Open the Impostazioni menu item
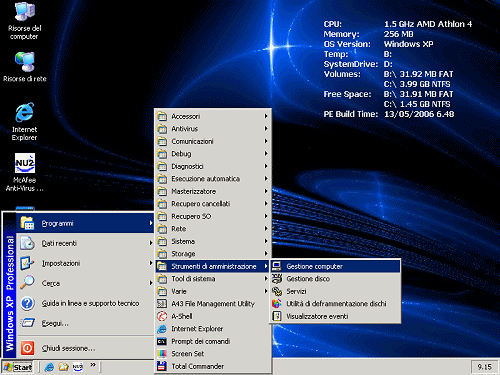The image size is (500, 375). pos(85,263)
